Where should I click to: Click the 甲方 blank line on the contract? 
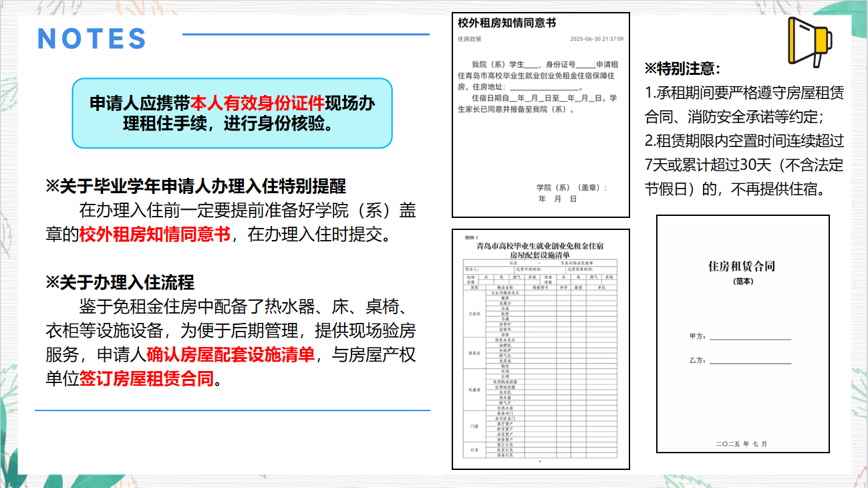(750, 337)
